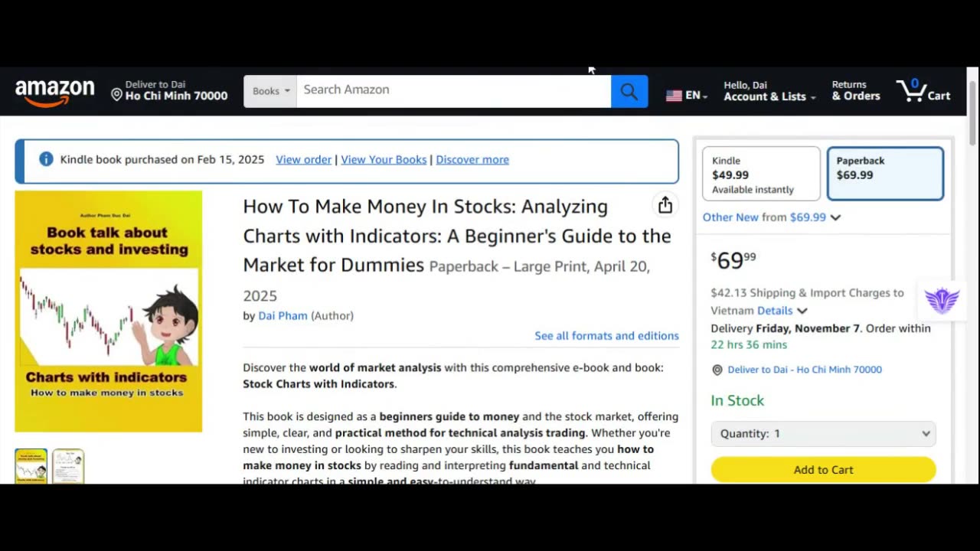Click location pin next to Deliver to Dai
980x551 pixels.
(116, 95)
